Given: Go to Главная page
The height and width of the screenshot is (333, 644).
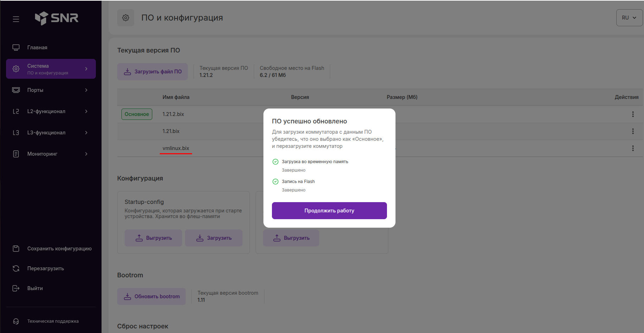Looking at the screenshot, I should [37, 48].
